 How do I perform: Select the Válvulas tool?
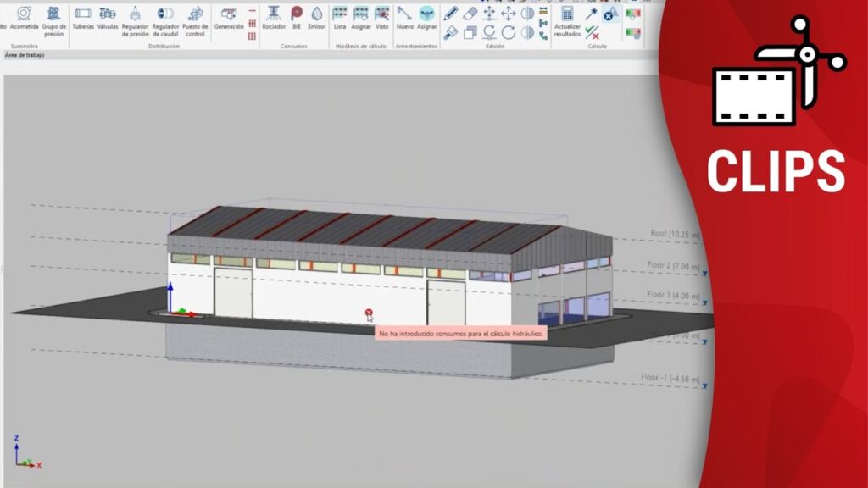click(108, 17)
